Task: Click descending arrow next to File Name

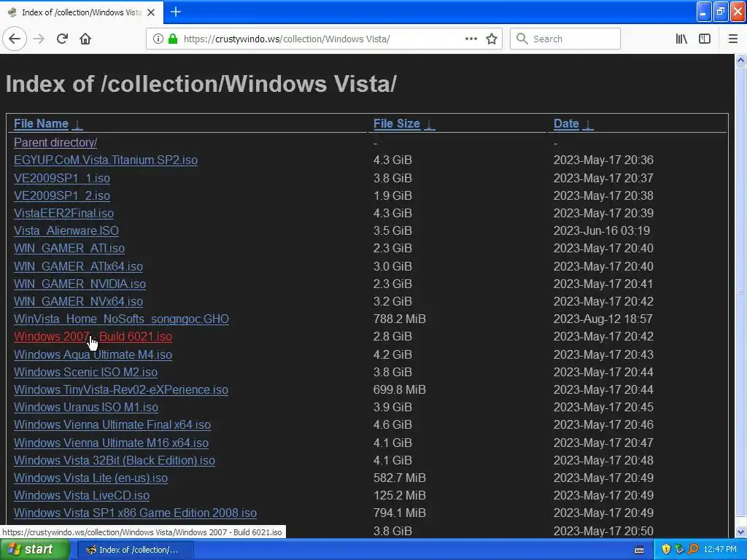Action: (x=77, y=124)
